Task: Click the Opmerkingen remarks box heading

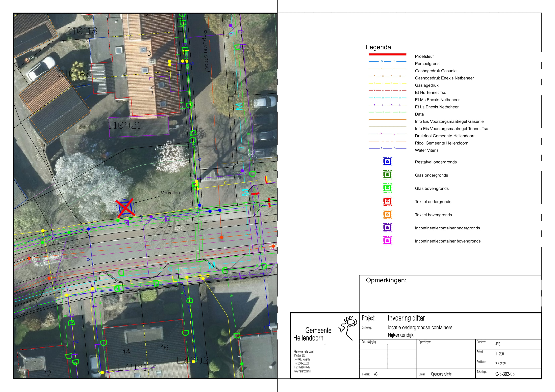Action: pos(386,280)
